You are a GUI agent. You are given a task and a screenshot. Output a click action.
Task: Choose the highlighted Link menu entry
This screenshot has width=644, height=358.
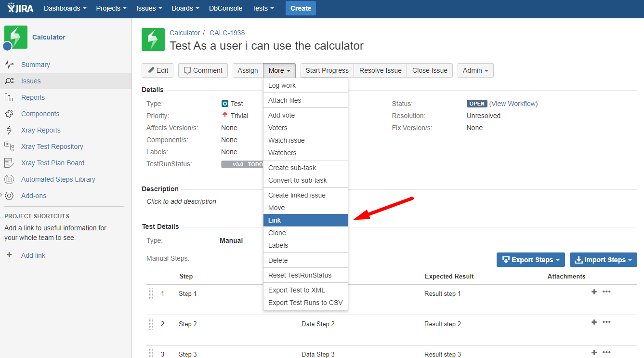coord(305,220)
